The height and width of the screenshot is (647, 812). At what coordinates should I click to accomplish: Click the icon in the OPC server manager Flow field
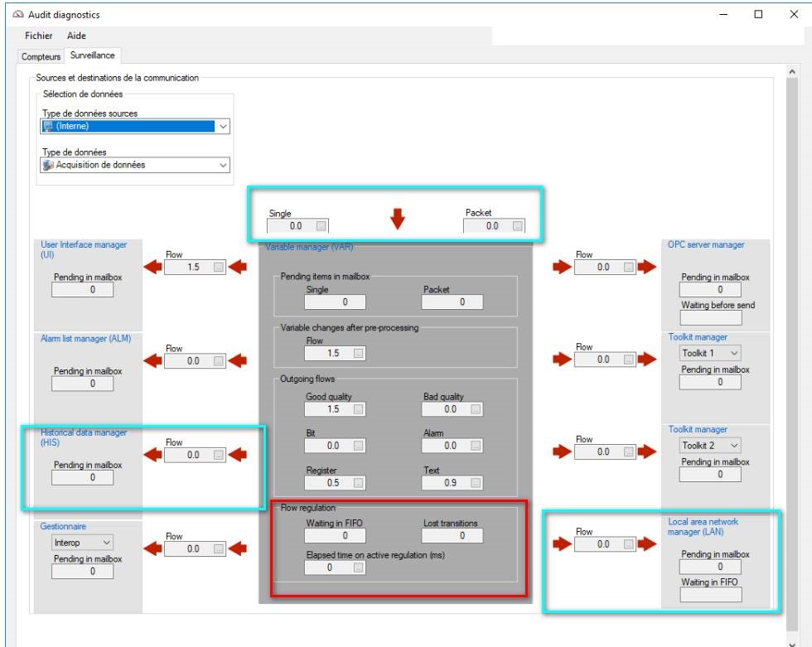click(629, 267)
